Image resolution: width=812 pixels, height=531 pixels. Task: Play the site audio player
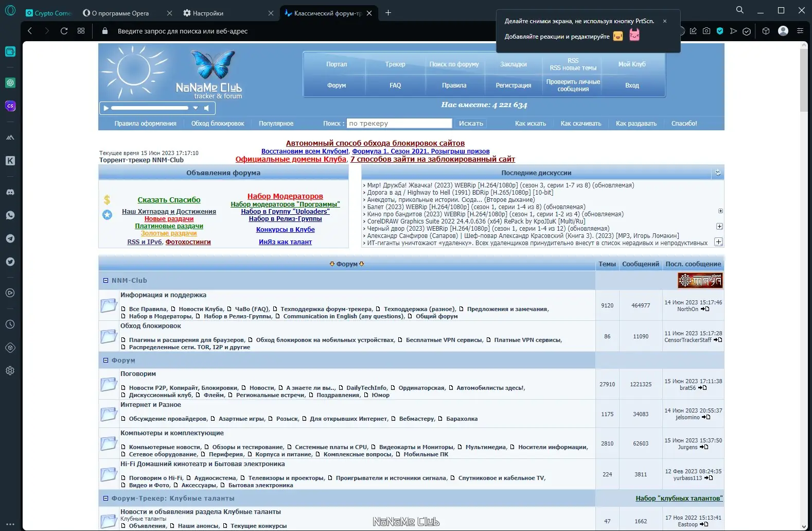tap(107, 108)
